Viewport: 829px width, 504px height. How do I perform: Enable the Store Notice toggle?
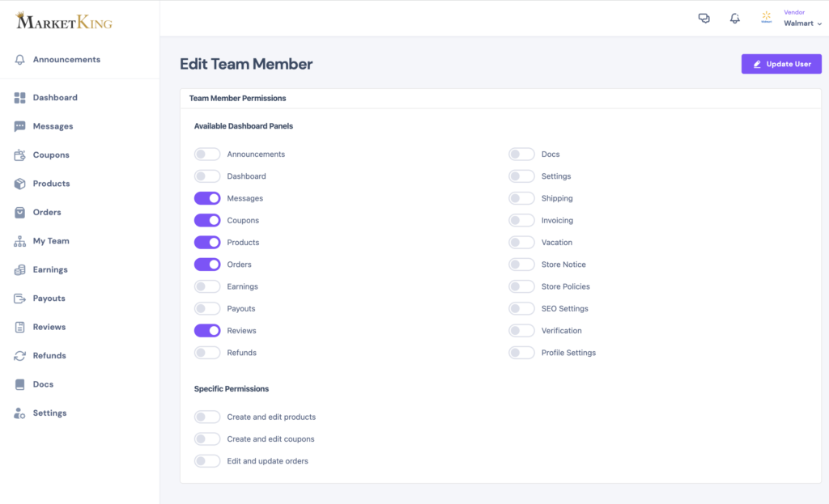click(x=522, y=265)
